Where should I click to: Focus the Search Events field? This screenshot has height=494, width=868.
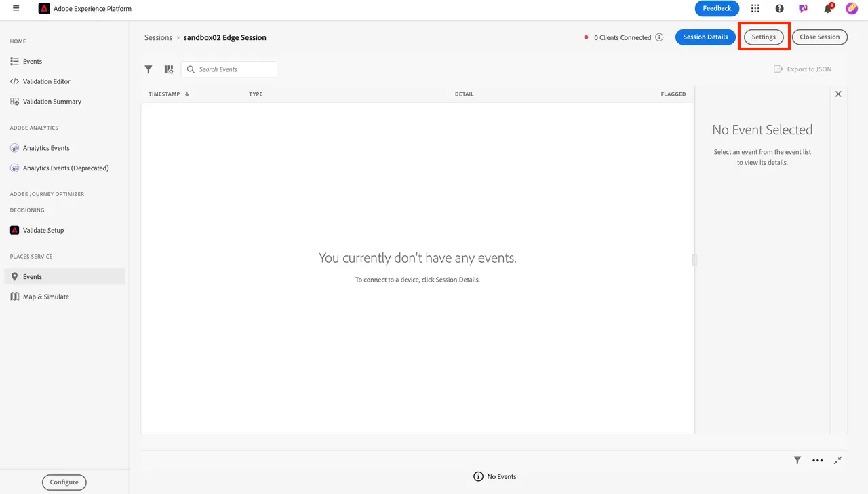pos(229,69)
